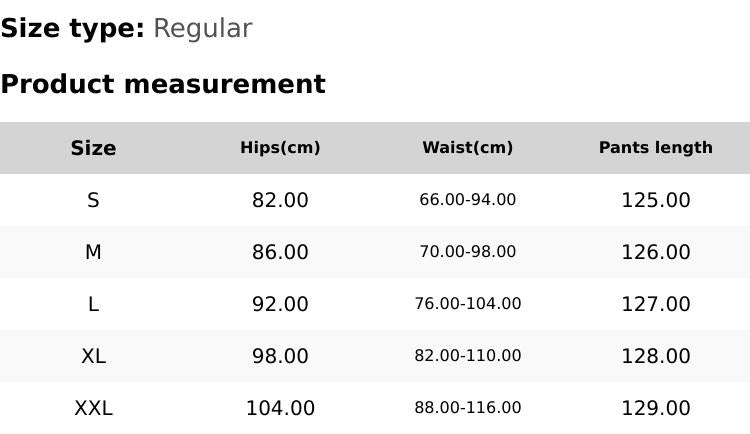Viewport: 750px width, 434px height.
Task: Click the 104.00 hips value
Action: (x=280, y=408)
